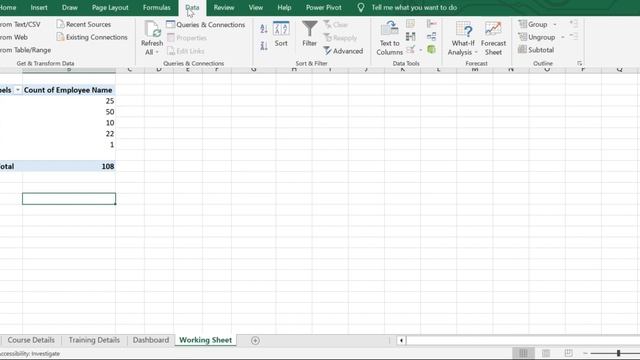Image resolution: width=640 pixels, height=360 pixels.
Task: Open Recent Sources
Action: pyautogui.click(x=83, y=24)
